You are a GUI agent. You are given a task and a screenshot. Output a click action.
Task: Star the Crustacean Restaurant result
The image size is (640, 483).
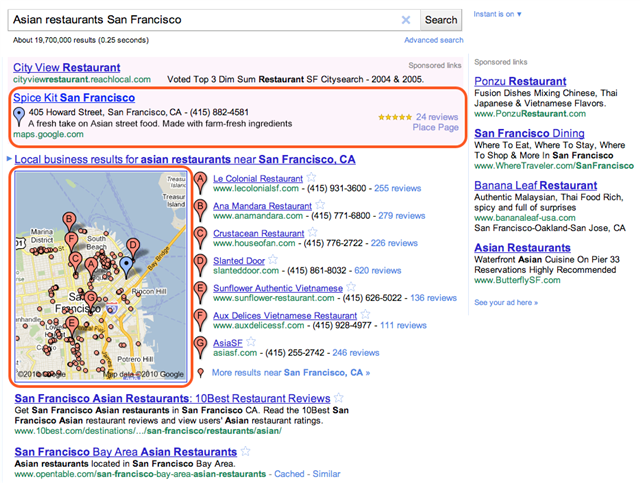click(x=313, y=233)
